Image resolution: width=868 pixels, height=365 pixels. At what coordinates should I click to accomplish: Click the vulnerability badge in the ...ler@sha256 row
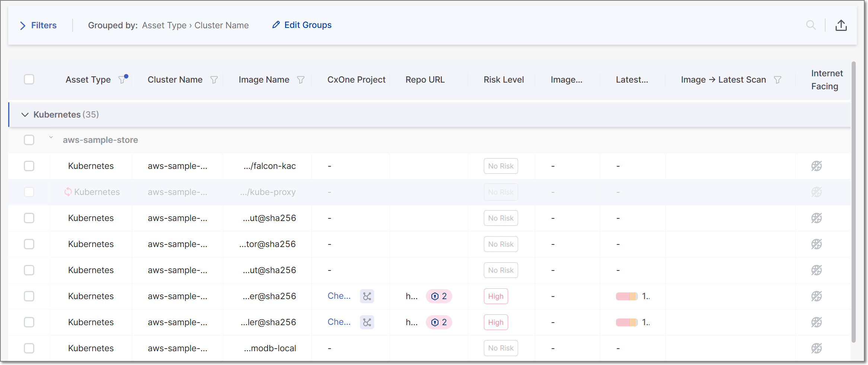click(439, 323)
